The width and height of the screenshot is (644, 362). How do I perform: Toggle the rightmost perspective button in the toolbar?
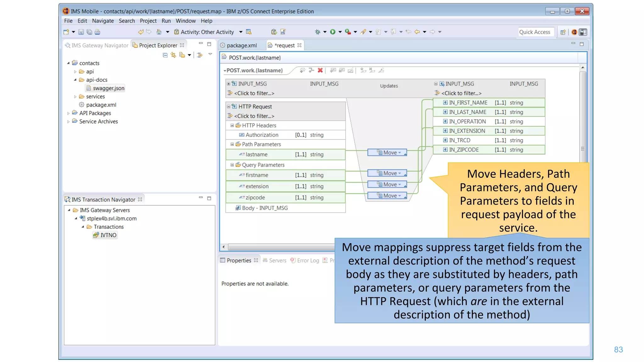pyautogui.click(x=583, y=32)
